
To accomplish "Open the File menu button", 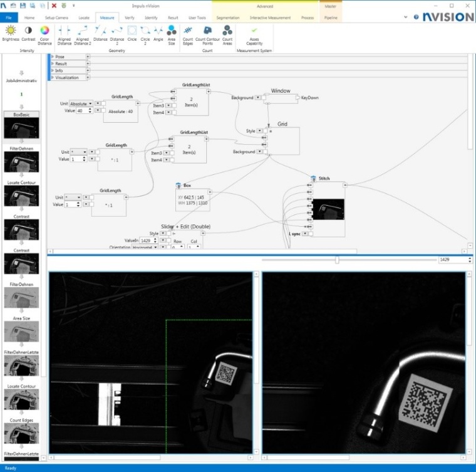I will click(x=9, y=18).
